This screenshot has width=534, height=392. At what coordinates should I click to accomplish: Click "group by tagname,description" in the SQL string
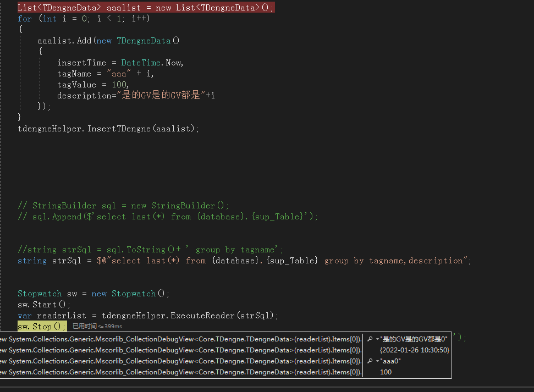click(x=393, y=261)
